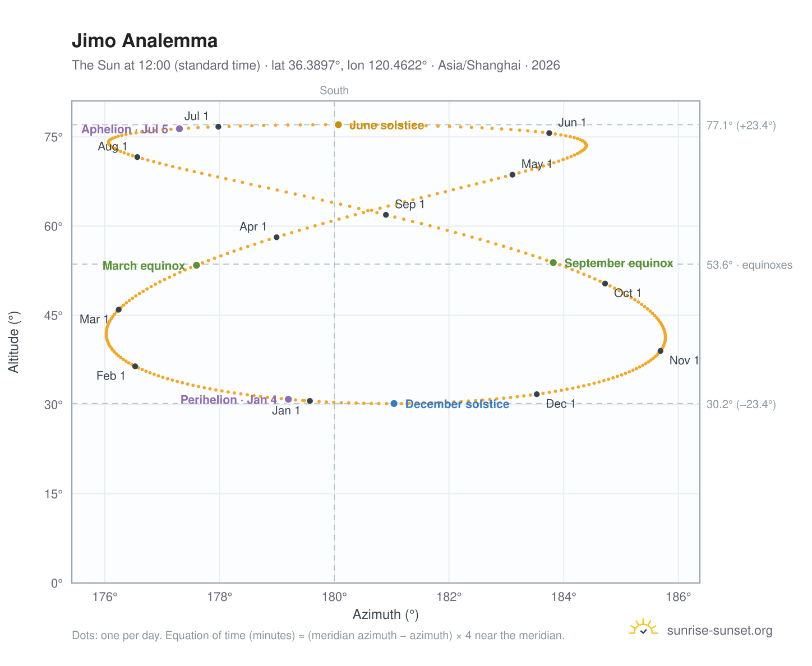The height and width of the screenshot is (666, 812).
Task: Click the September equinox green dot
Action: click(x=553, y=263)
